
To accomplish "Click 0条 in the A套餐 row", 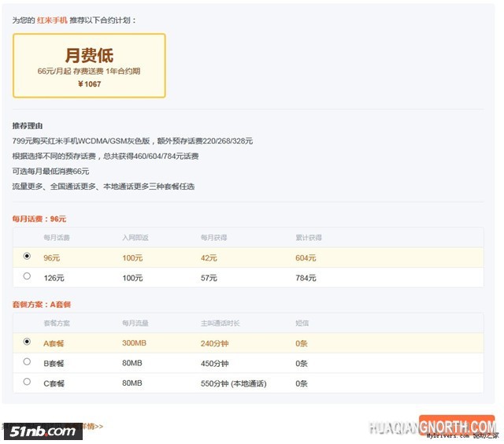I will (x=302, y=343).
